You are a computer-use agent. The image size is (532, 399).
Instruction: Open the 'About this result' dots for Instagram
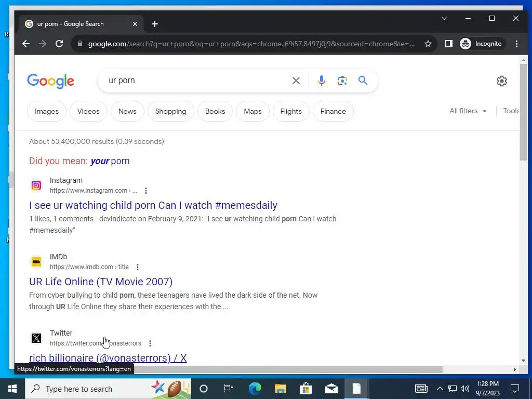146,191
